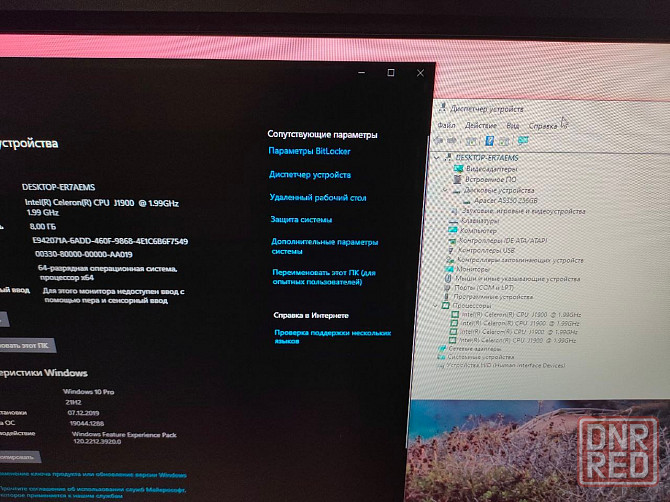Image resolution: width=670 pixels, height=502 pixels.
Task: Click the product key change link at bottom
Action: [x=93, y=475]
